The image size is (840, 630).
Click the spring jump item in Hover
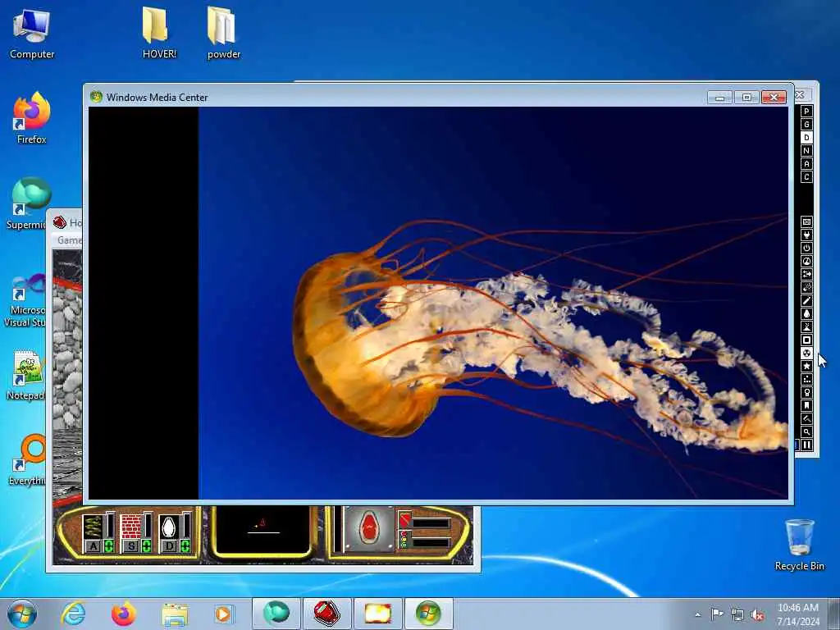pyautogui.click(x=93, y=526)
